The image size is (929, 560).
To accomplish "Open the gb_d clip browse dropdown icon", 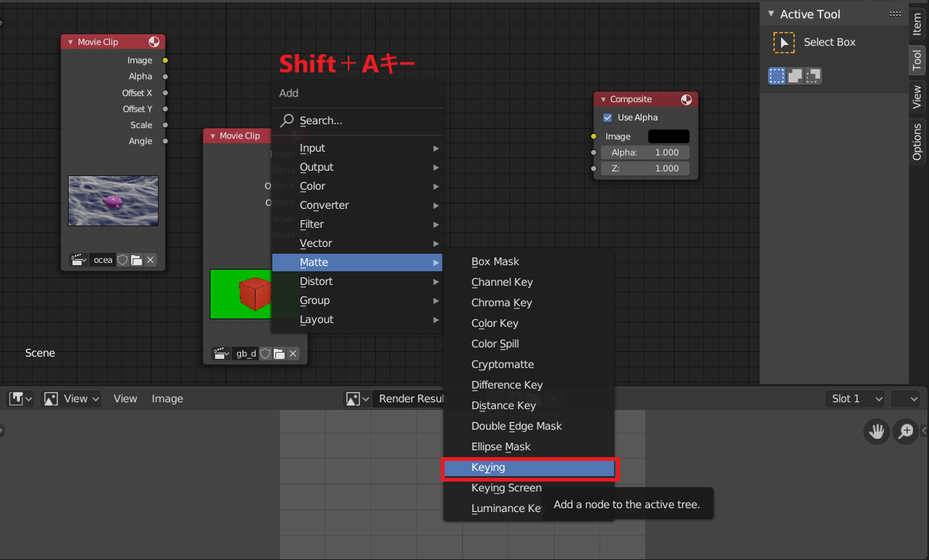I will coord(221,353).
